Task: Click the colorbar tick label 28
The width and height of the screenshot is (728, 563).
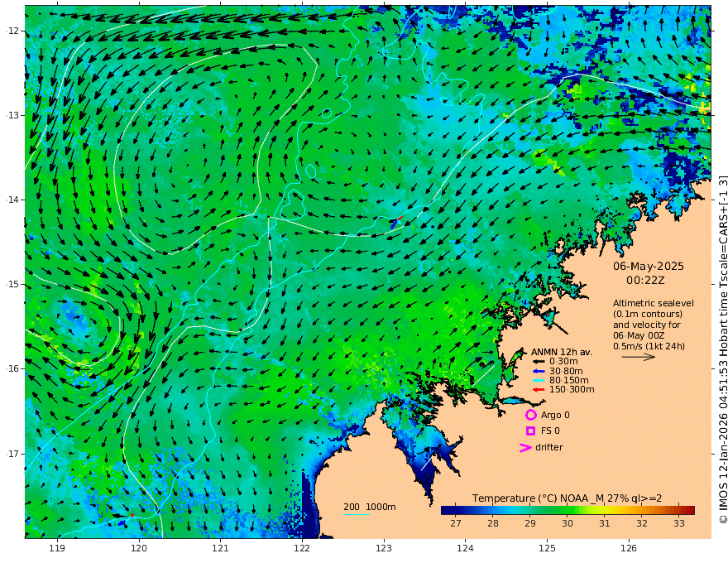Action: tap(492, 523)
